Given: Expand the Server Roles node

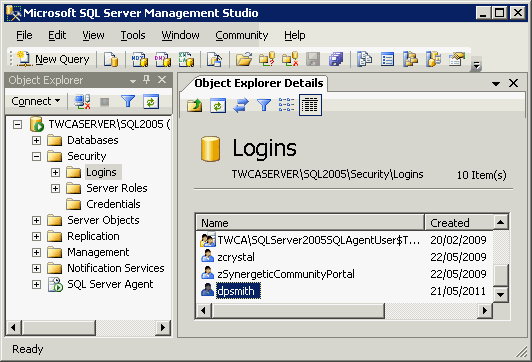Looking at the screenshot, I should click(x=55, y=188).
